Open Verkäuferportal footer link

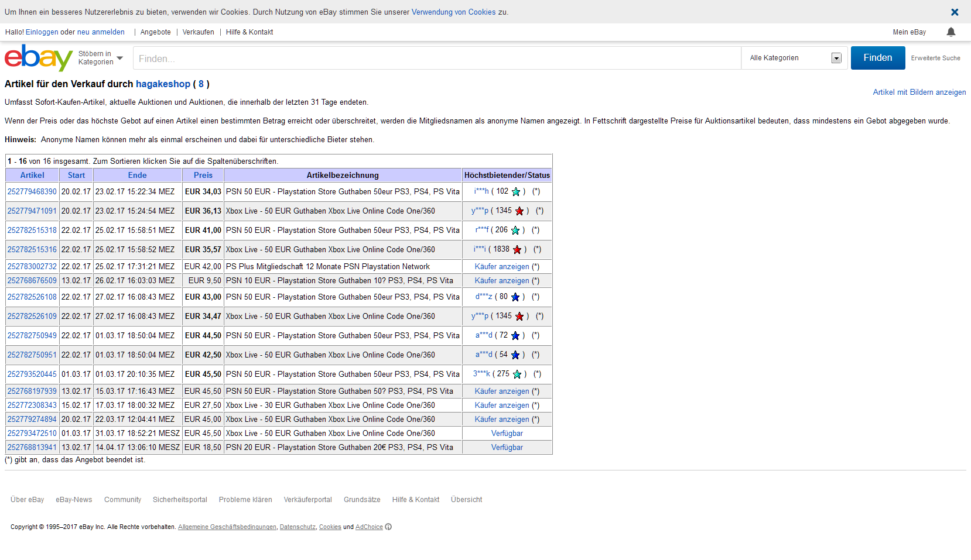point(307,500)
